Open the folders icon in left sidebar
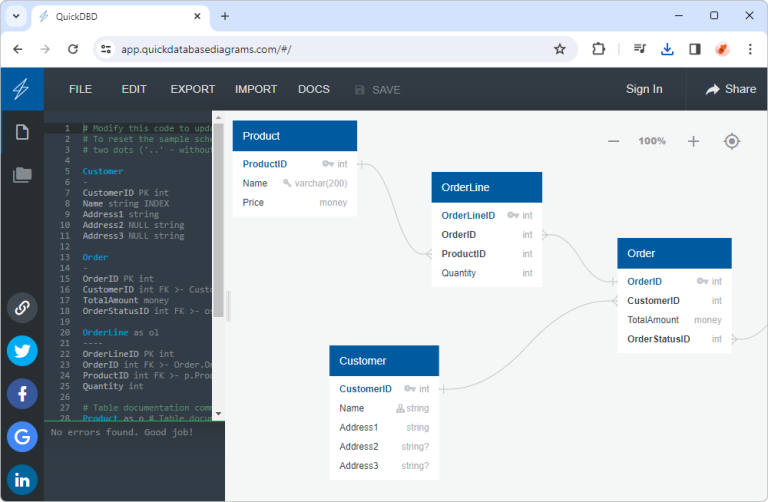The width and height of the screenshot is (768, 502). click(22, 175)
